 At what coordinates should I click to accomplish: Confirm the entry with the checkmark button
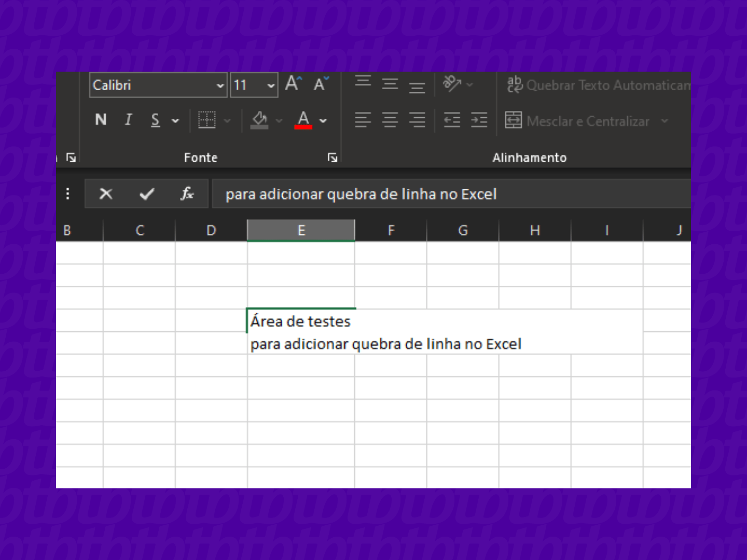tap(146, 194)
